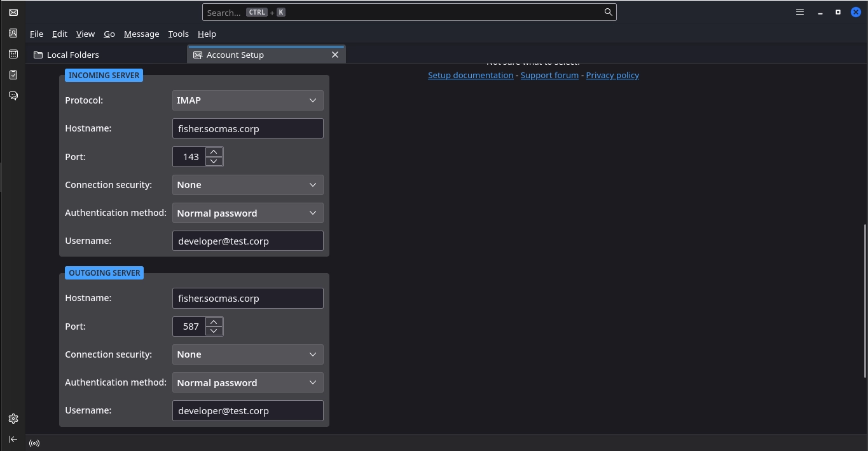Image resolution: width=868 pixels, height=451 pixels.
Task: Open incoming Connection security dropdown
Action: 247,185
